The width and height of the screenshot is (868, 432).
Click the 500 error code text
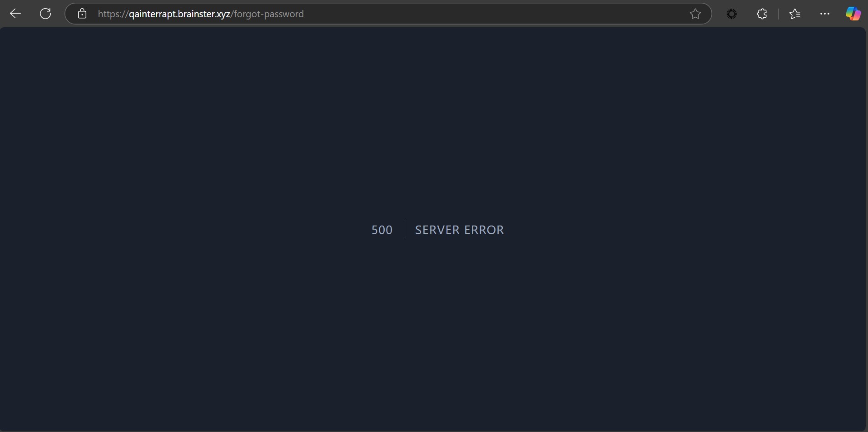pos(382,230)
